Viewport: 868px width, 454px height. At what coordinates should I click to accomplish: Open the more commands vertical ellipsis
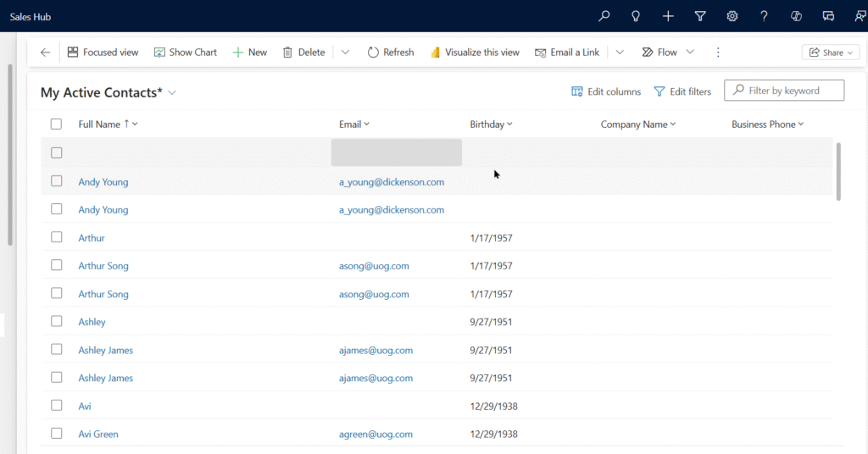718,52
